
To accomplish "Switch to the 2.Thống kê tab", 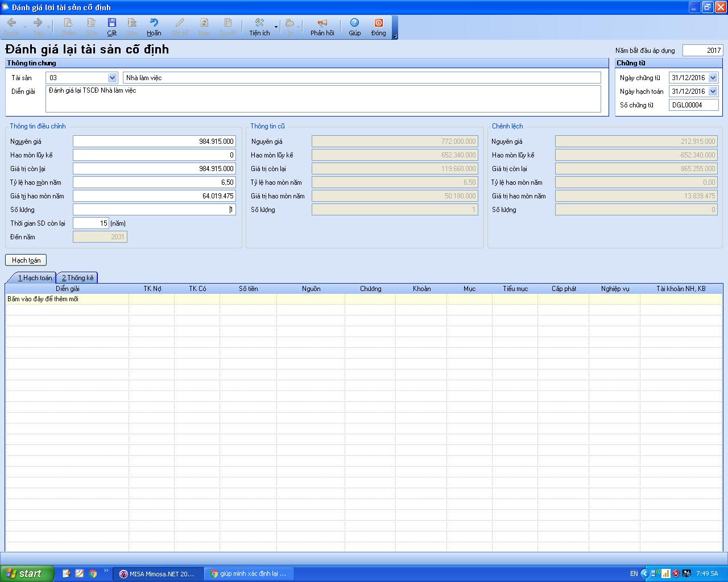I will pyautogui.click(x=78, y=277).
